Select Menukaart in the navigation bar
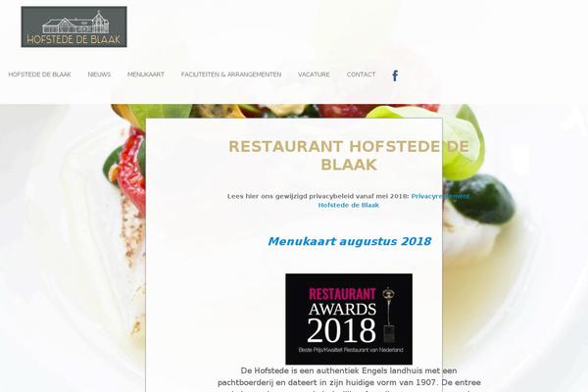This screenshot has height=392, width=588. (146, 74)
